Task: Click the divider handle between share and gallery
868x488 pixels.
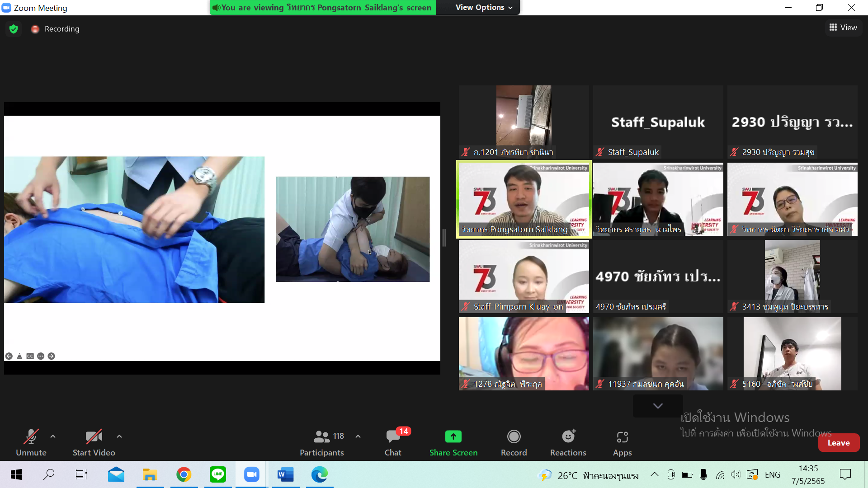Action: [444, 238]
